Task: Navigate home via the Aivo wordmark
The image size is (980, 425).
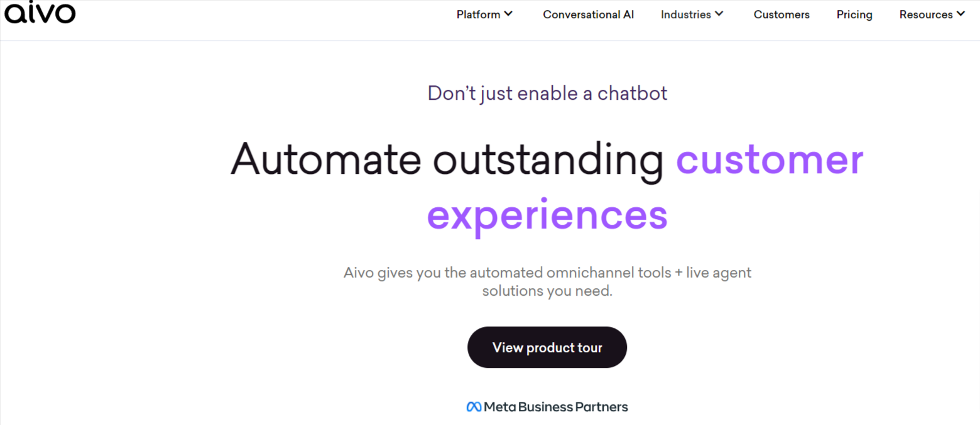Action: tap(40, 13)
